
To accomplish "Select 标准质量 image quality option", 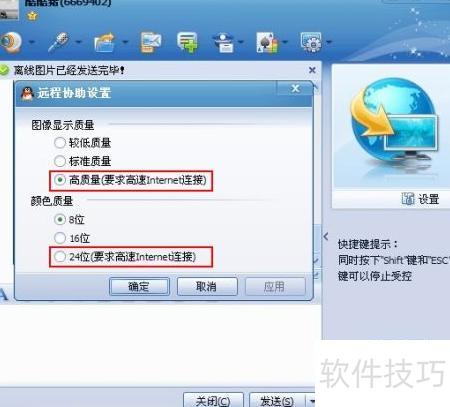I will 83,161.
